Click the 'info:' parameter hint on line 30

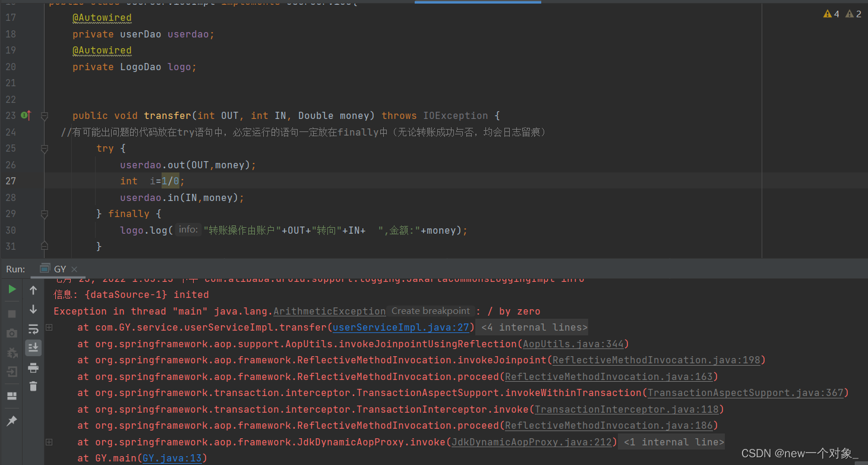188,230
